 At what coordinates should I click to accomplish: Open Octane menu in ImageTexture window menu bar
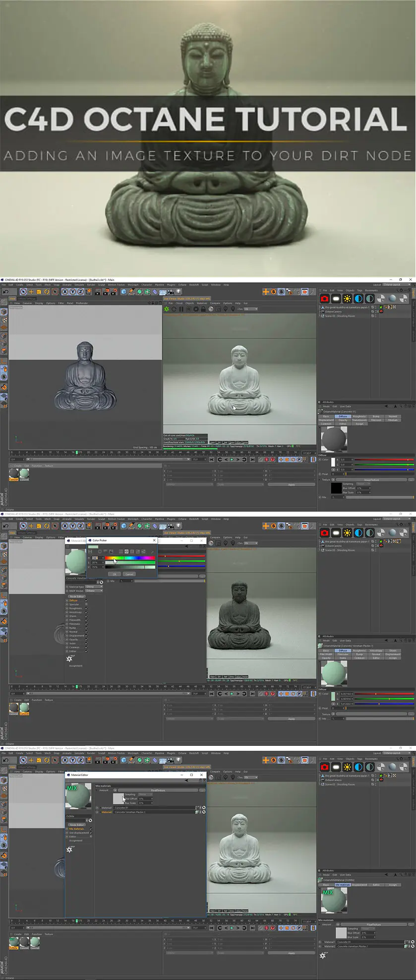click(x=182, y=285)
